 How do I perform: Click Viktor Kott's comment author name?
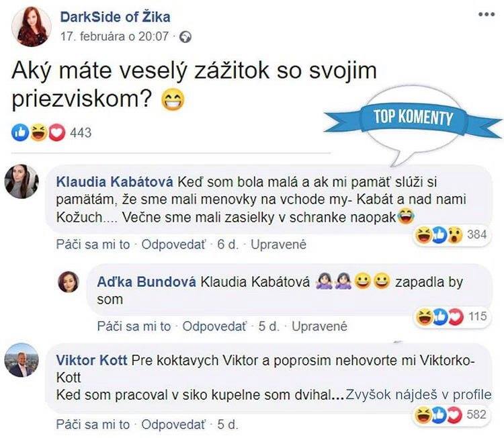(91, 360)
